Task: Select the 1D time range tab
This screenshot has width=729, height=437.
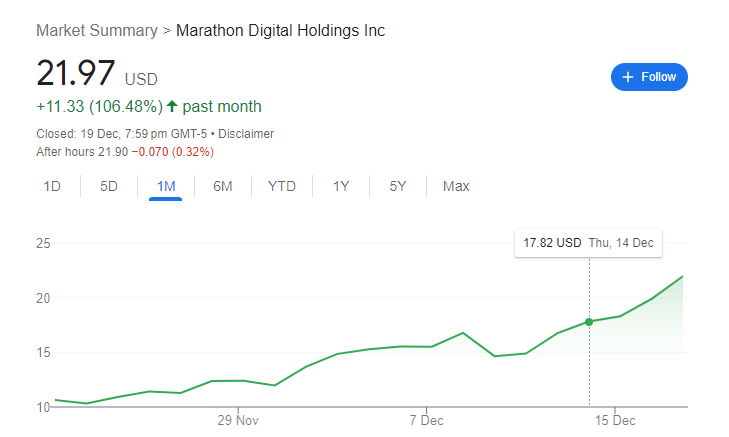Action: 52,186
